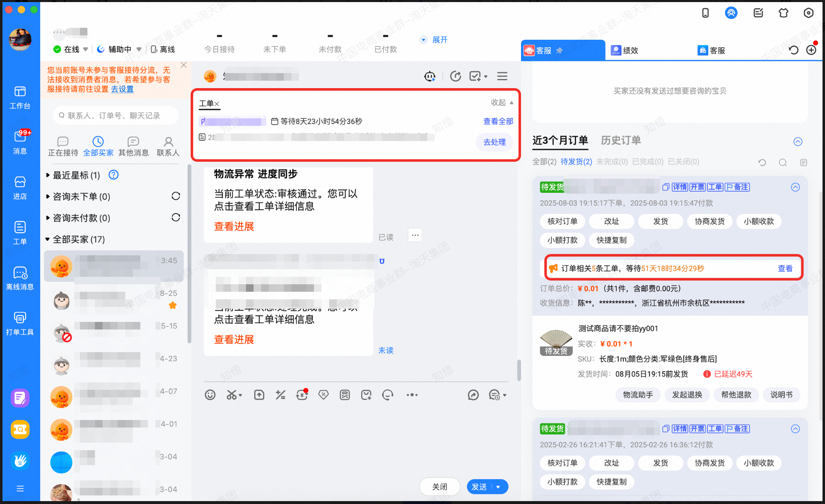Image resolution: width=825 pixels, height=504 pixels.
Task: Click the upload file icon in chat toolbar
Action: click(x=259, y=395)
